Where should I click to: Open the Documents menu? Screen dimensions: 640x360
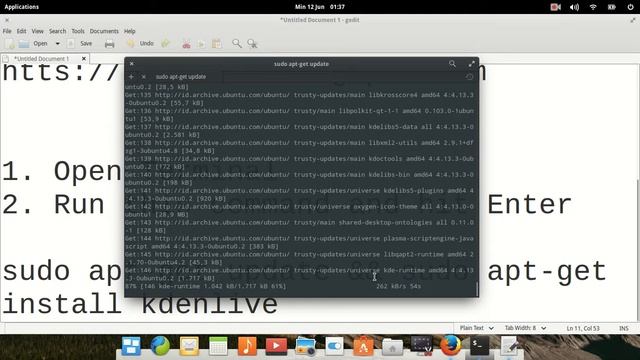point(104,31)
